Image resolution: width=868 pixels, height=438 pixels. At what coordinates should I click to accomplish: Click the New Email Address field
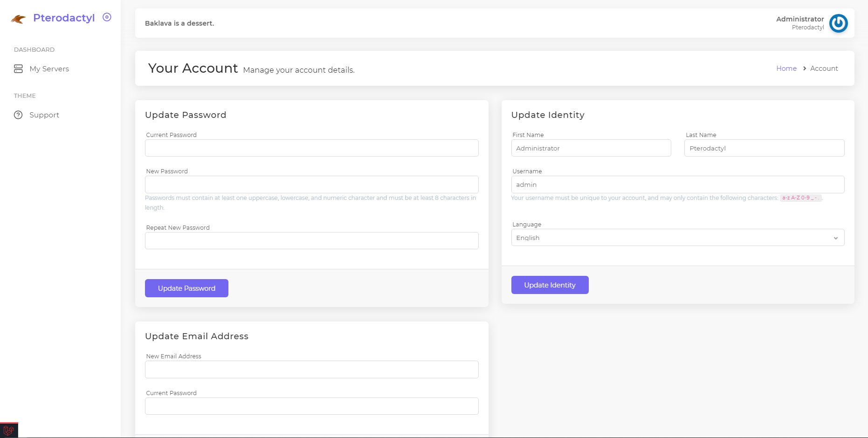coord(311,370)
